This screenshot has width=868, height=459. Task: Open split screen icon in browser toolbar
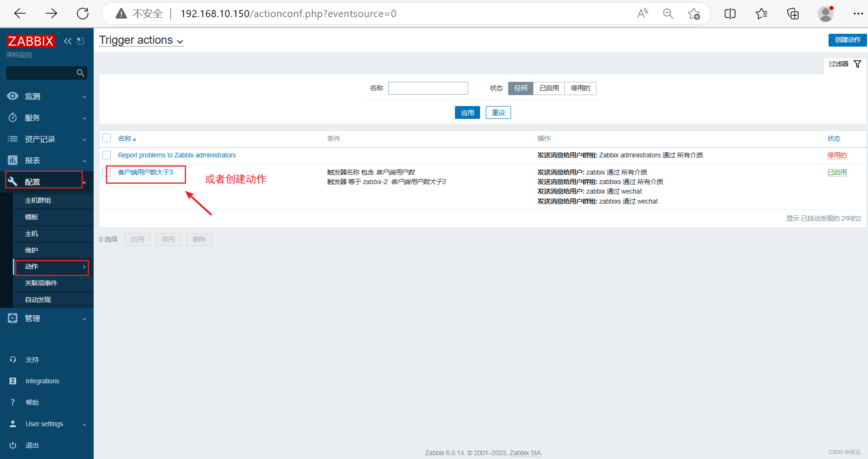[730, 13]
